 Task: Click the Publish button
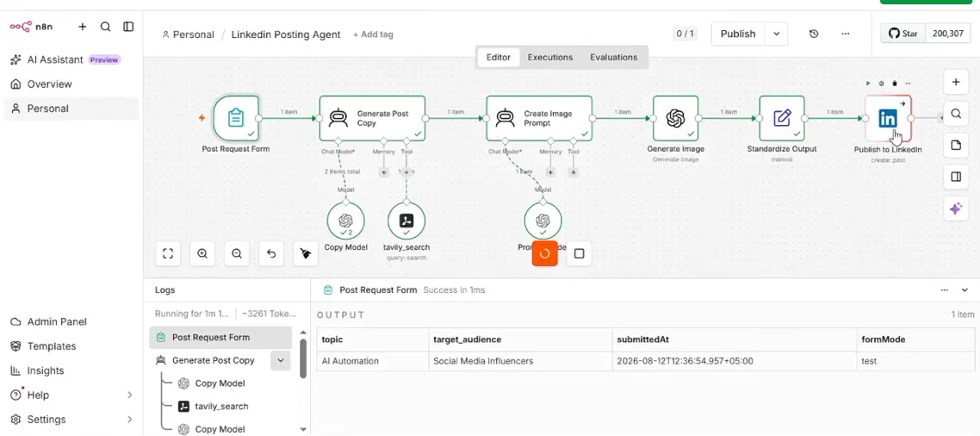click(x=738, y=34)
